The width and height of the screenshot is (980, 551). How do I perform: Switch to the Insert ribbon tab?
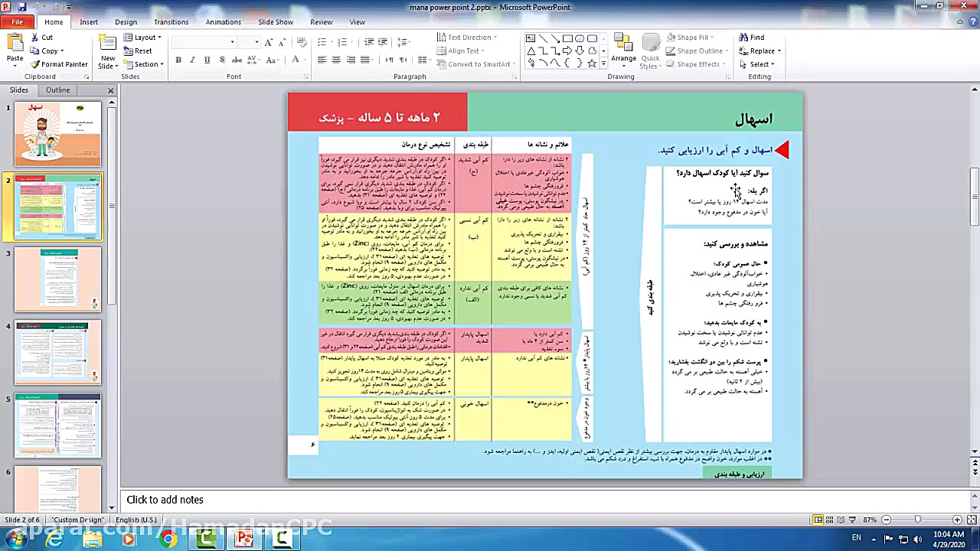[89, 22]
